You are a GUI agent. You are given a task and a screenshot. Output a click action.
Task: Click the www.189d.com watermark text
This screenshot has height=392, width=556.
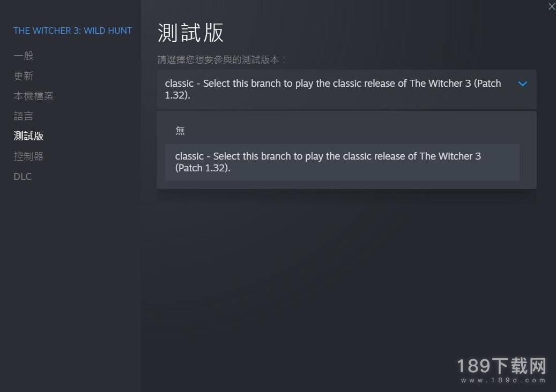point(503,380)
